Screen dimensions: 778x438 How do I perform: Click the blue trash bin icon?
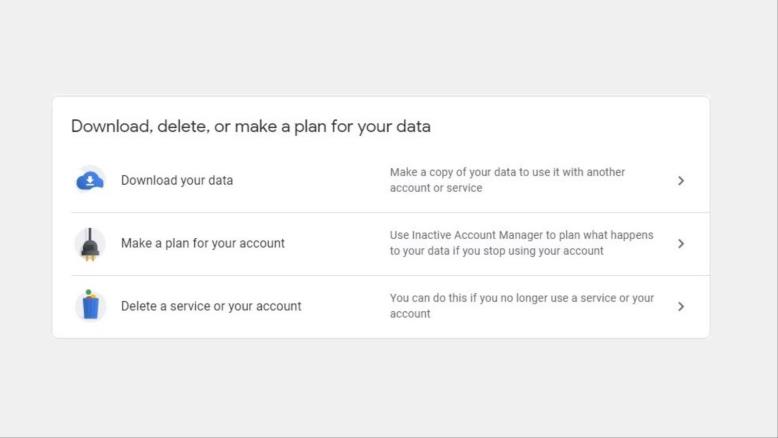click(x=90, y=305)
